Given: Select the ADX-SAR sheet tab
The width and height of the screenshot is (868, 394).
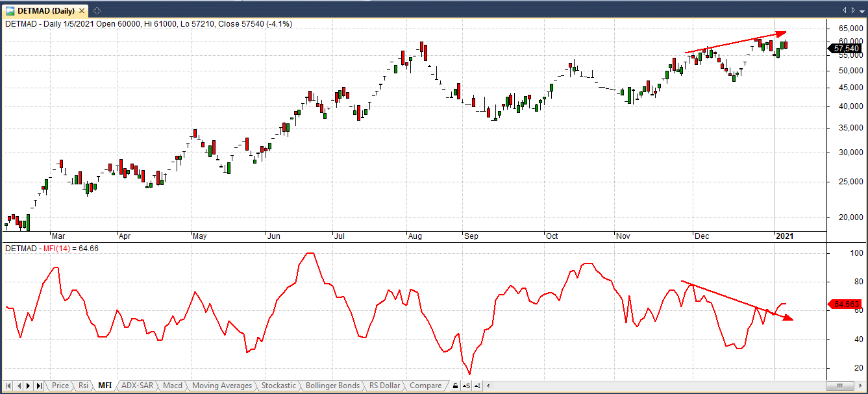Looking at the screenshot, I should click(x=138, y=386).
